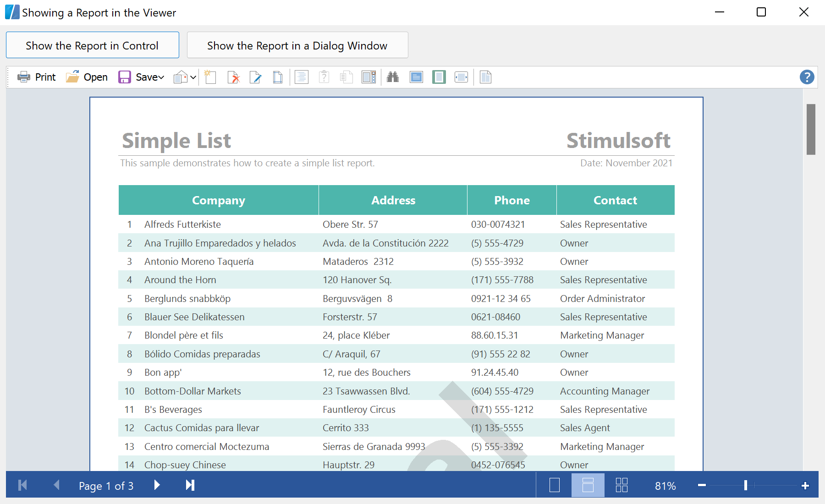Click the Phone column header
Screen dimensions: 825x504
pos(512,200)
